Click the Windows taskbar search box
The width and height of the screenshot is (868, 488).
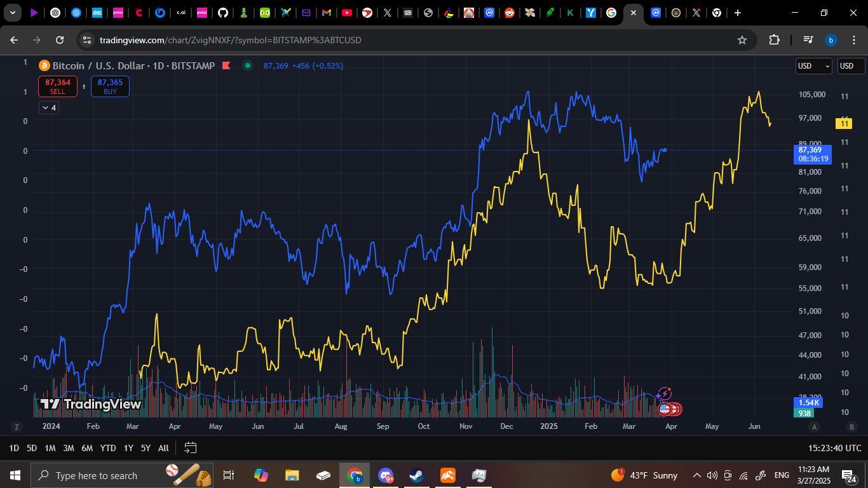click(x=122, y=475)
